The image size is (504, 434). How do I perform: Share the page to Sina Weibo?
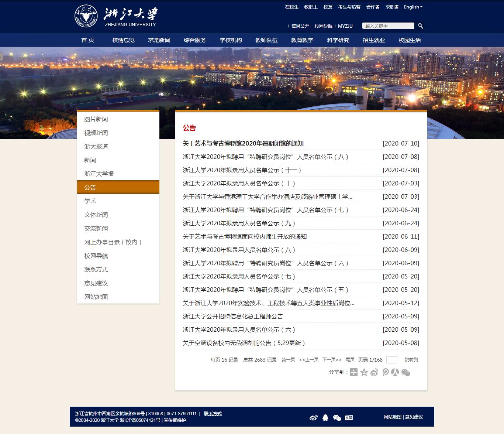coord(374,373)
